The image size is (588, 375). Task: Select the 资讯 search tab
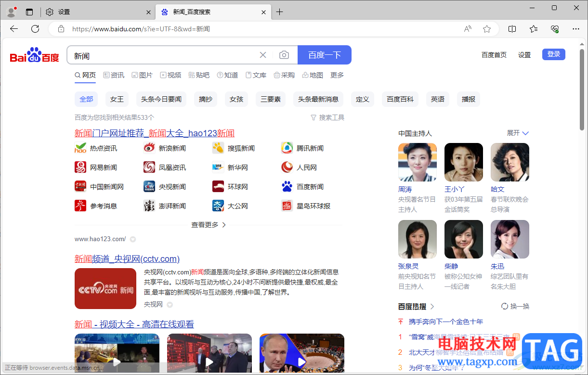pyautogui.click(x=114, y=75)
